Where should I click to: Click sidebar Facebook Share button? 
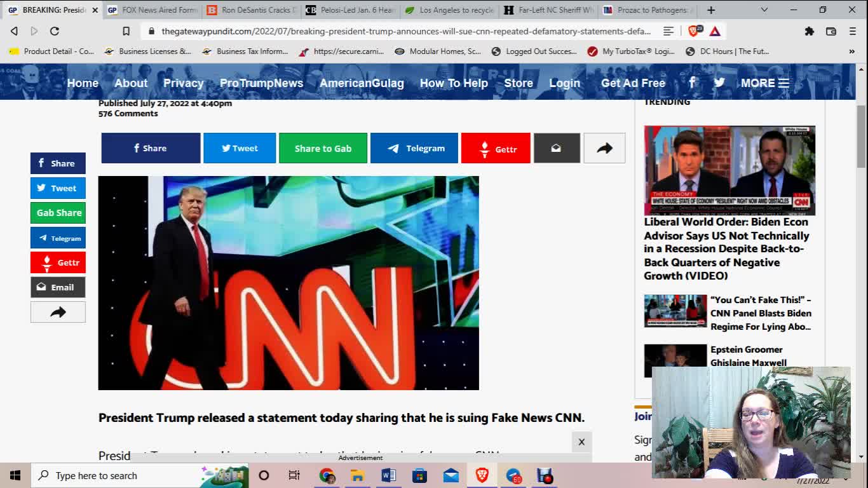click(x=58, y=163)
